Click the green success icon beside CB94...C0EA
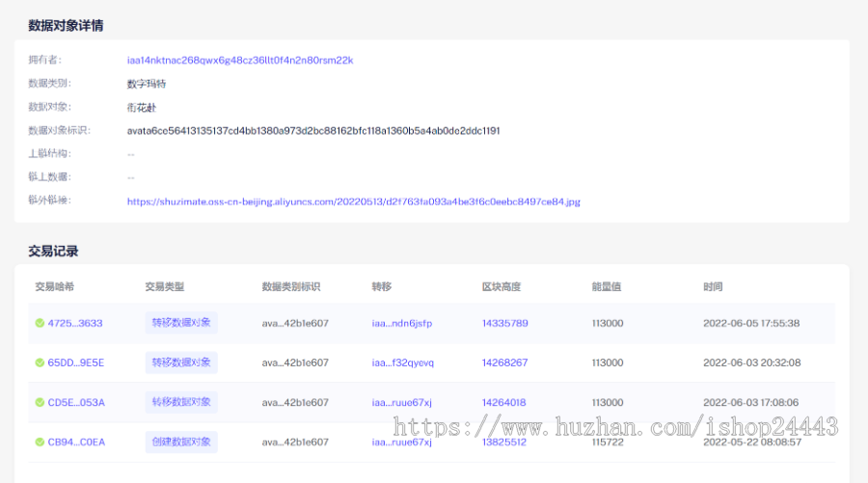 coord(40,443)
